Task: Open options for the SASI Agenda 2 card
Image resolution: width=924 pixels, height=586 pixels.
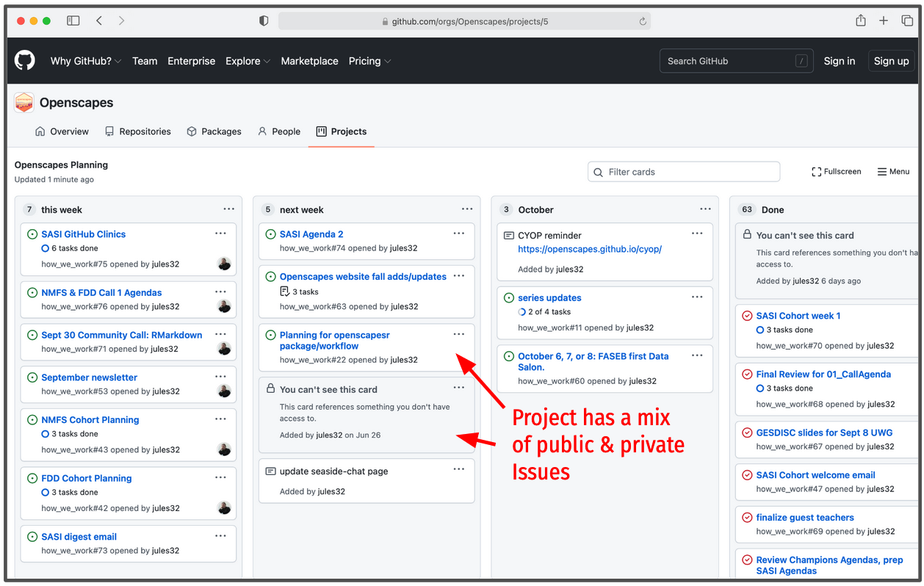Action: (x=459, y=234)
